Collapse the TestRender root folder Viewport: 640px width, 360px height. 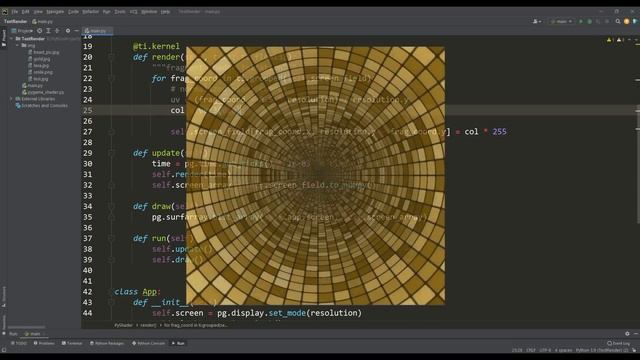[12, 39]
